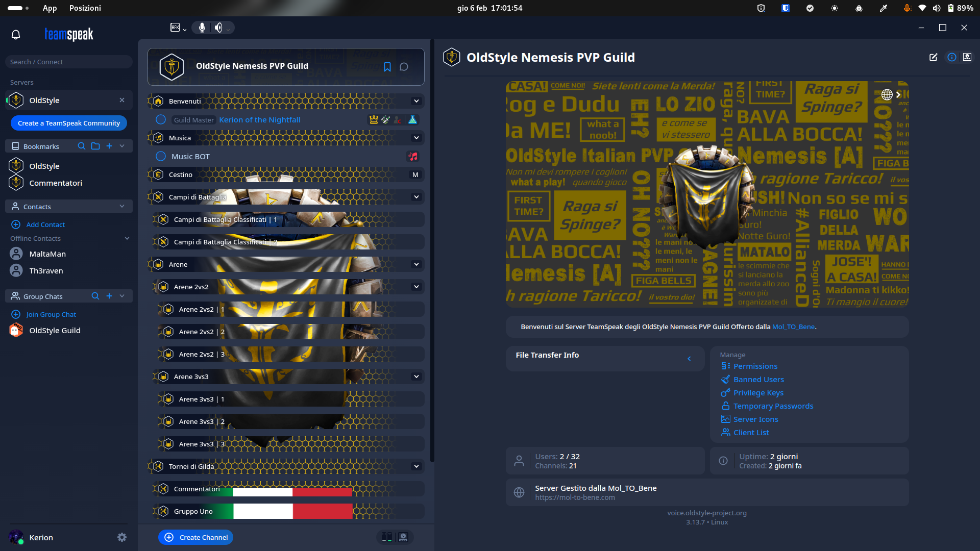This screenshot has width=980, height=551.
Task: Toggle the AFK away status icon
Action: pos(175,28)
